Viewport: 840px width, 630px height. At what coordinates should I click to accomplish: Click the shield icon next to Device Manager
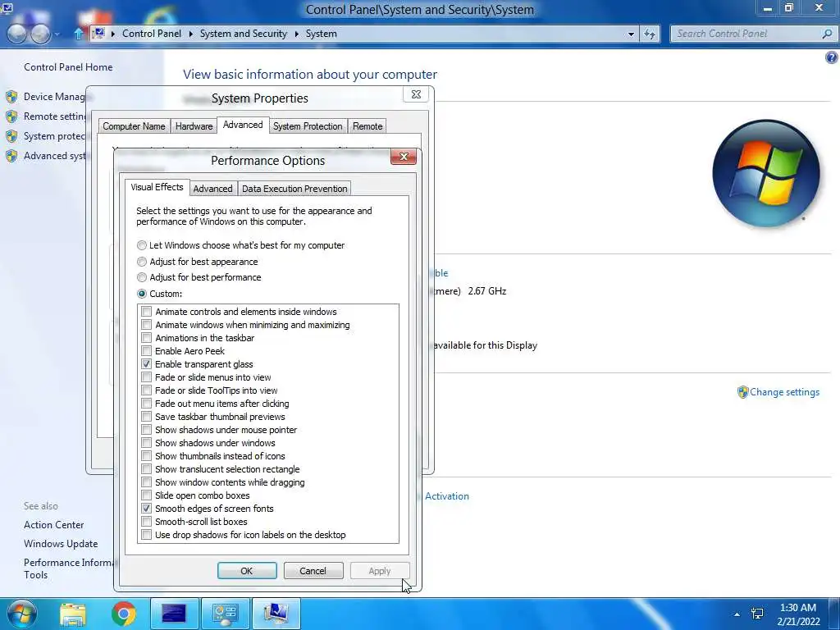tap(11, 97)
